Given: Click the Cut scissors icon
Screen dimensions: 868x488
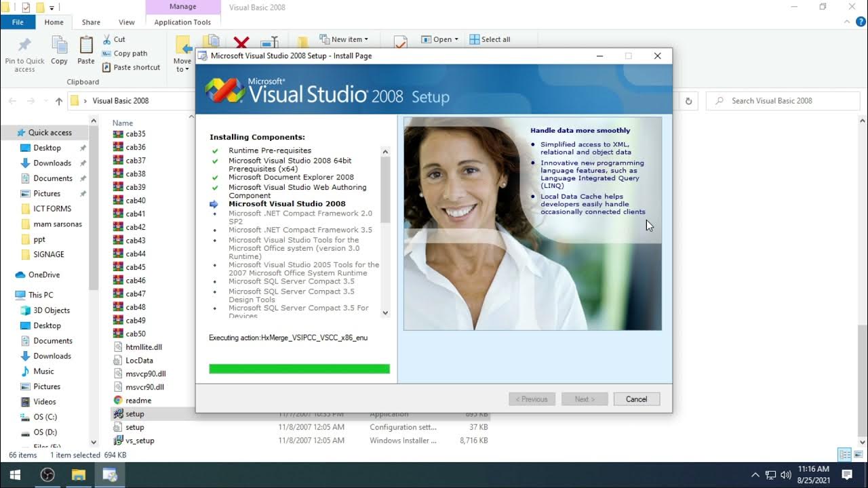Looking at the screenshot, I should click(107, 39).
